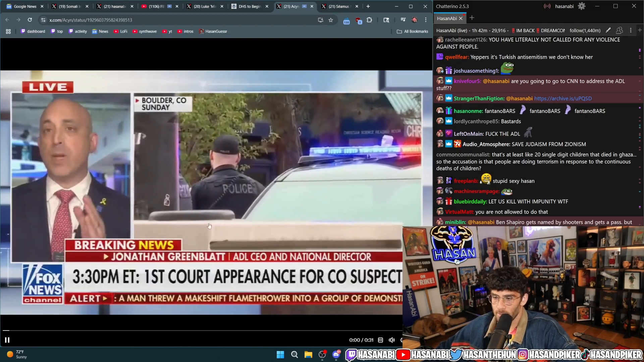Open the Chatterino viewer list icon
Screen dimensions: 644x362
coord(619,31)
